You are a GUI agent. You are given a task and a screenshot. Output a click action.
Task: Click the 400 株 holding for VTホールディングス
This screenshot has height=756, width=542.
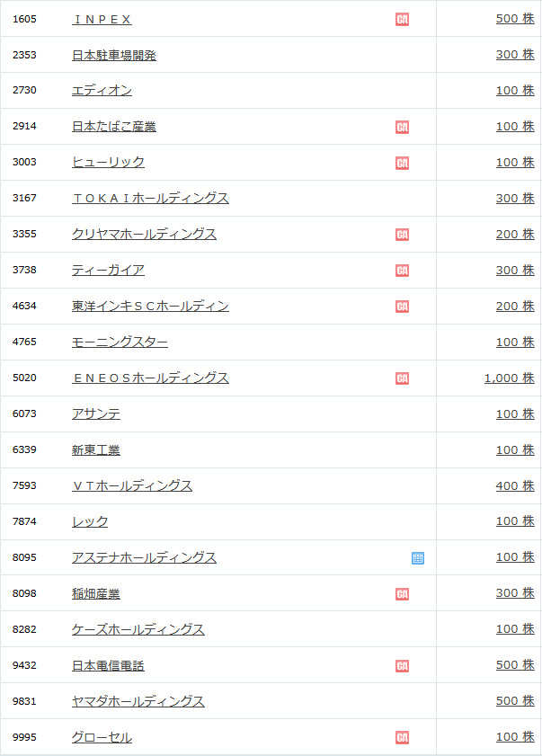point(515,485)
